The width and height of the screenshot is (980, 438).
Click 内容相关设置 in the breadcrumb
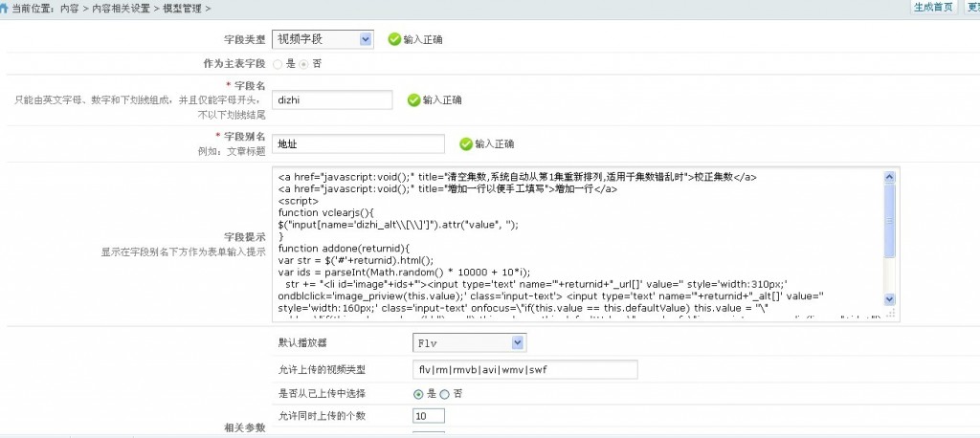point(120,8)
